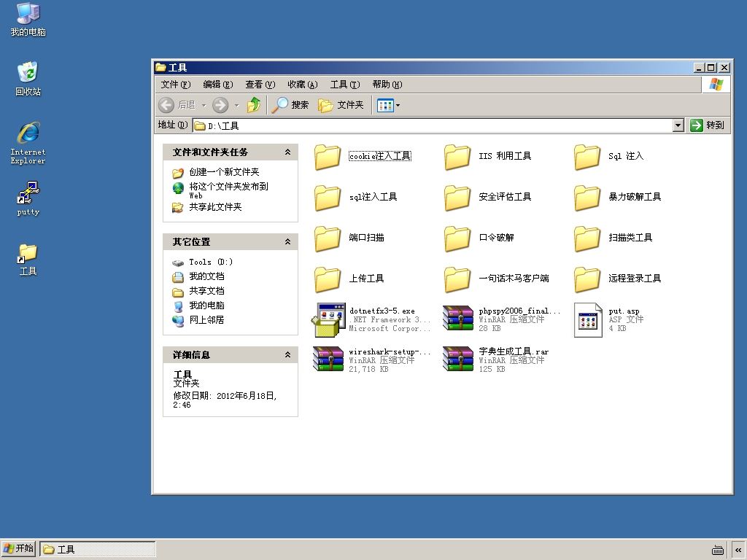Select the 暴力破解工具 folder icon
The height and width of the screenshot is (560, 747).
587,198
